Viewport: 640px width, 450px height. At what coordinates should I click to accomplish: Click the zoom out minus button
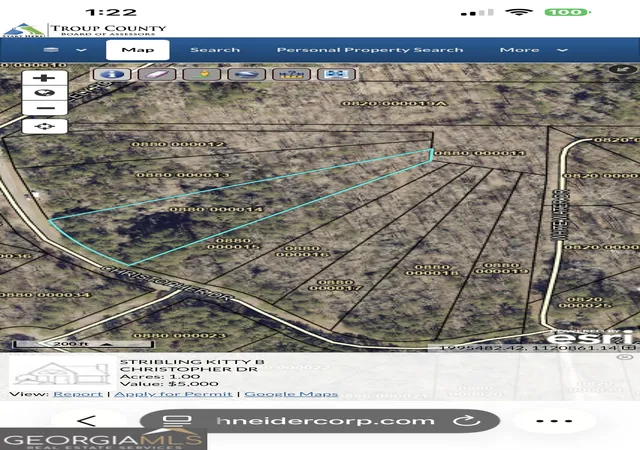tap(44, 108)
